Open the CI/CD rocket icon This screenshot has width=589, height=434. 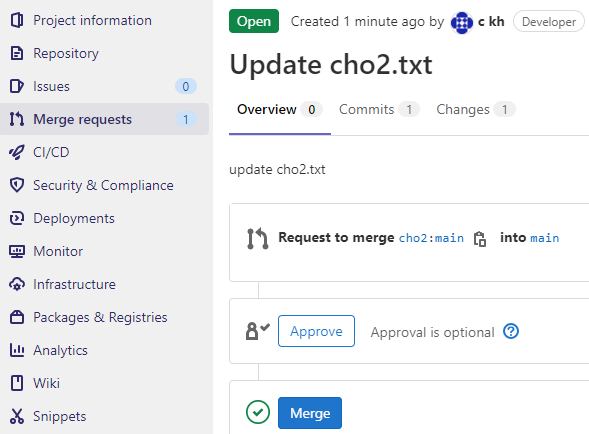(17, 152)
